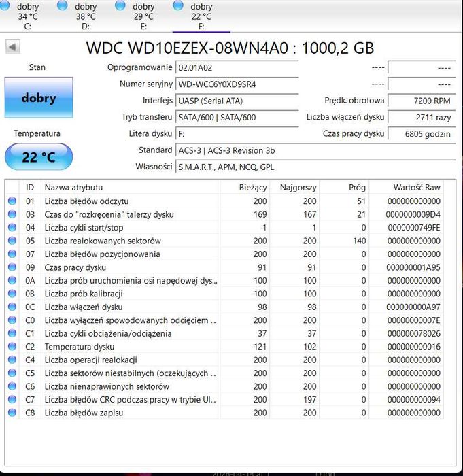
Task: Click power on count 2711 razy
Action: (422, 117)
